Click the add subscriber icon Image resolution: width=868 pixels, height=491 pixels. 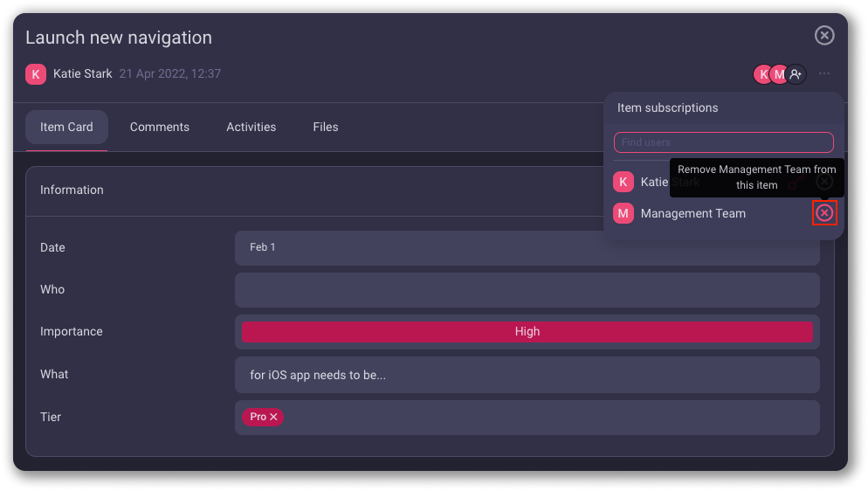pos(796,74)
